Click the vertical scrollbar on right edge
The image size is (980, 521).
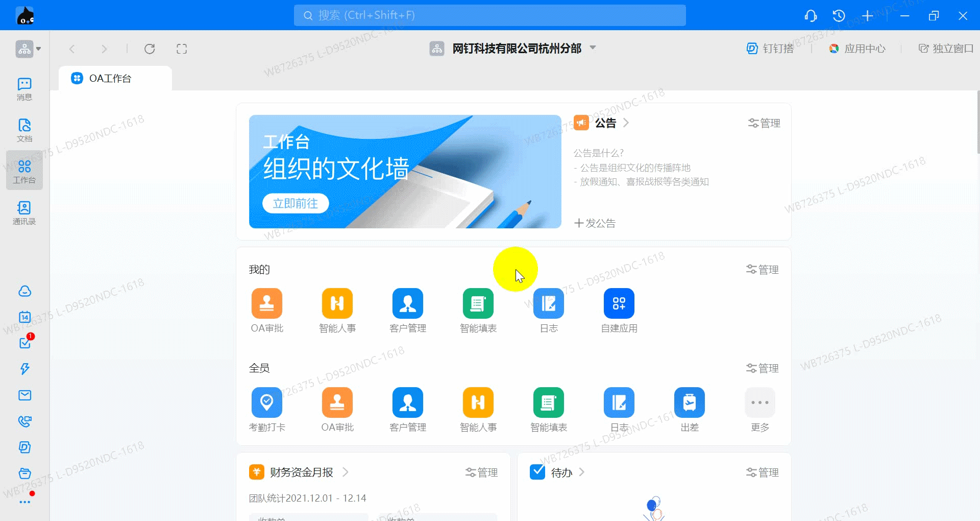tap(977, 123)
